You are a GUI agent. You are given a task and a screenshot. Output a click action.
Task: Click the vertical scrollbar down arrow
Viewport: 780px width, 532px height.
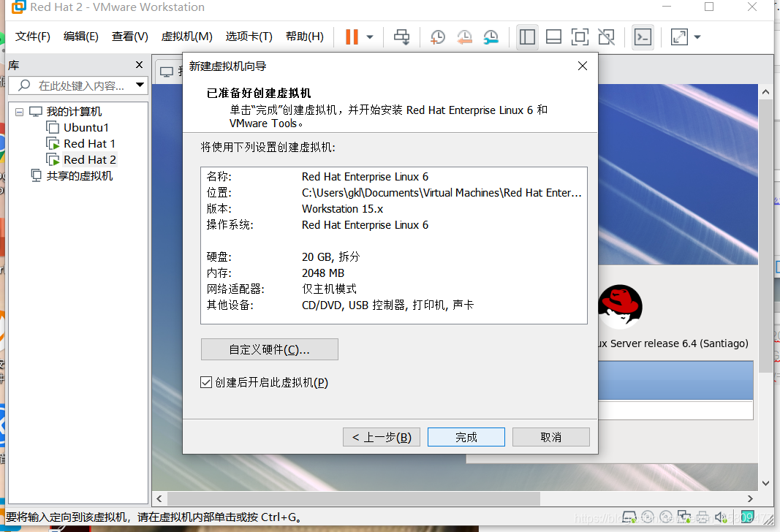[x=765, y=483]
